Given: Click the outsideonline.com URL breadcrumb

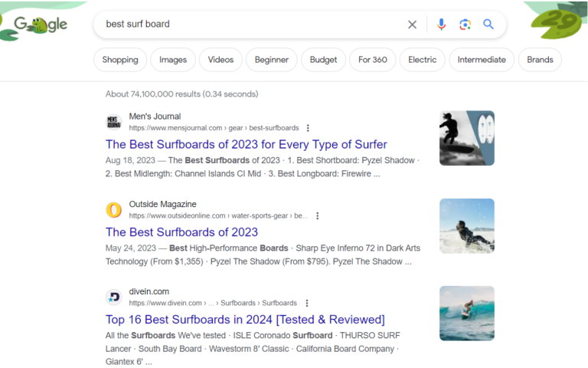Looking at the screenshot, I should 218,216.
